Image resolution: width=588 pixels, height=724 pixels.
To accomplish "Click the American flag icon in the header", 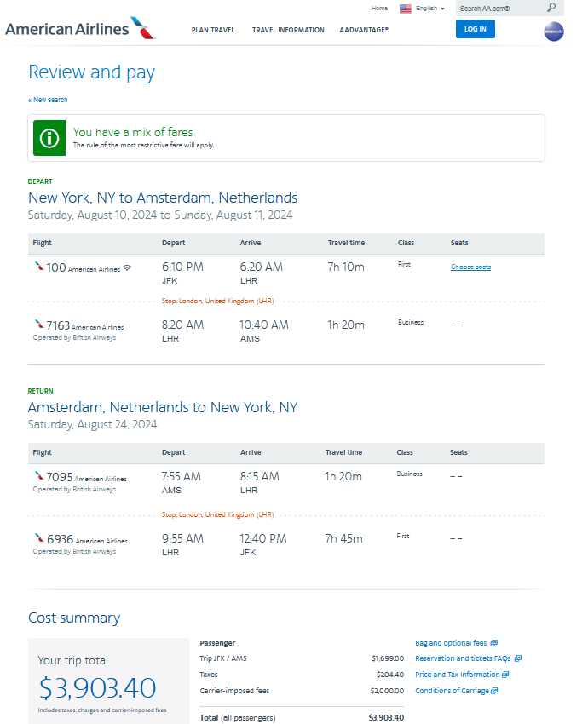I will pyautogui.click(x=405, y=8).
